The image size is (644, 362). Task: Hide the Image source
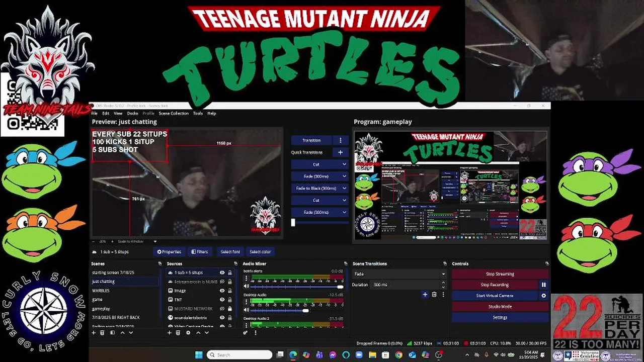(x=222, y=291)
